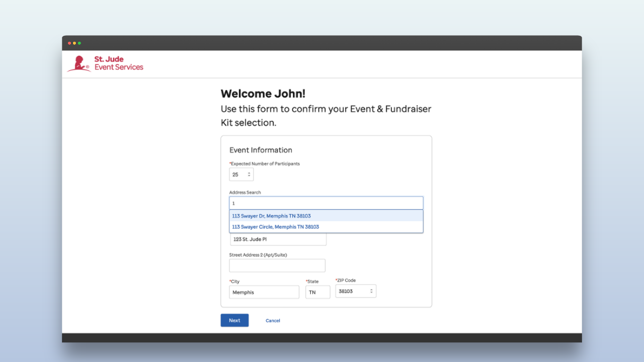Choose 113 Swayer Circle address suggestion
The width and height of the screenshot is (644, 362).
click(276, 227)
